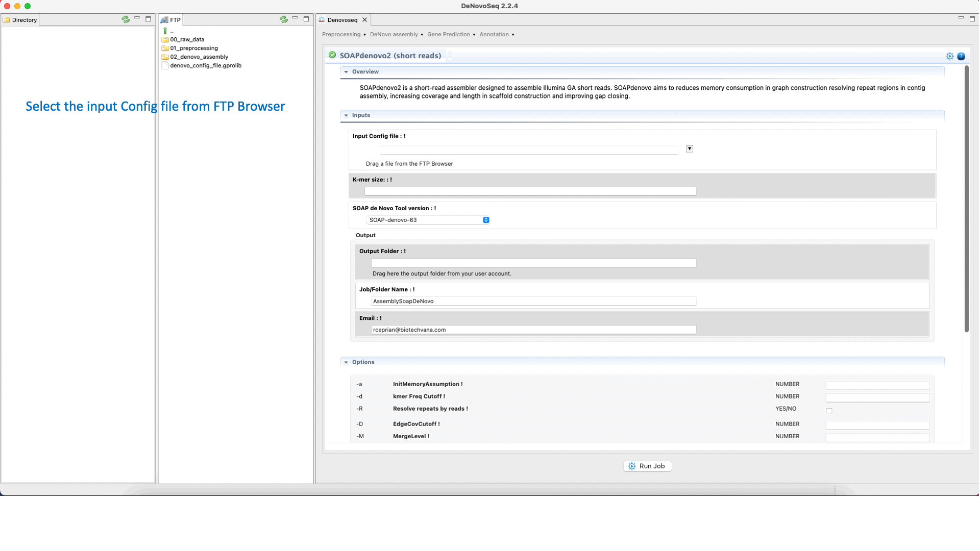980x551 pixels.
Task: Select denovo_config_file.gprolib file
Action: [205, 65]
